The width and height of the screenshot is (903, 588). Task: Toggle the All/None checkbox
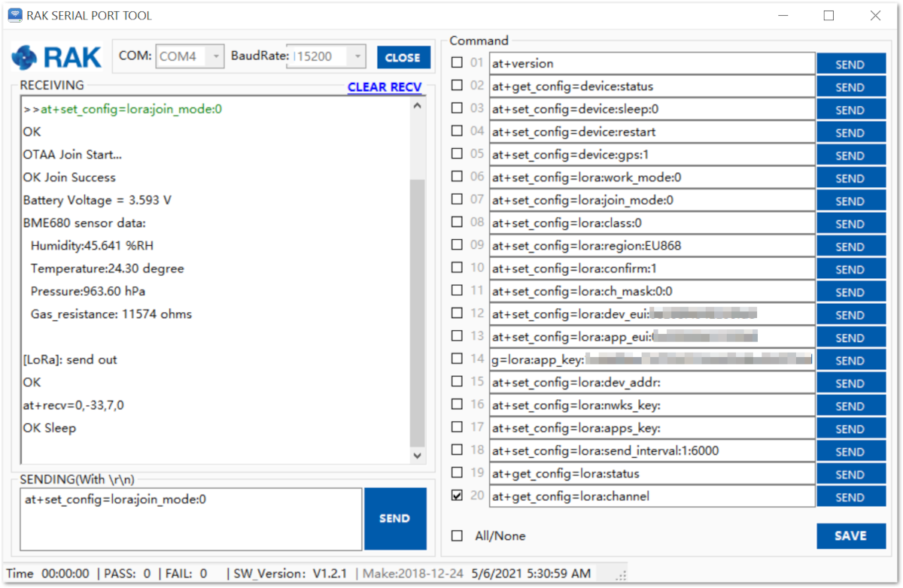457,536
